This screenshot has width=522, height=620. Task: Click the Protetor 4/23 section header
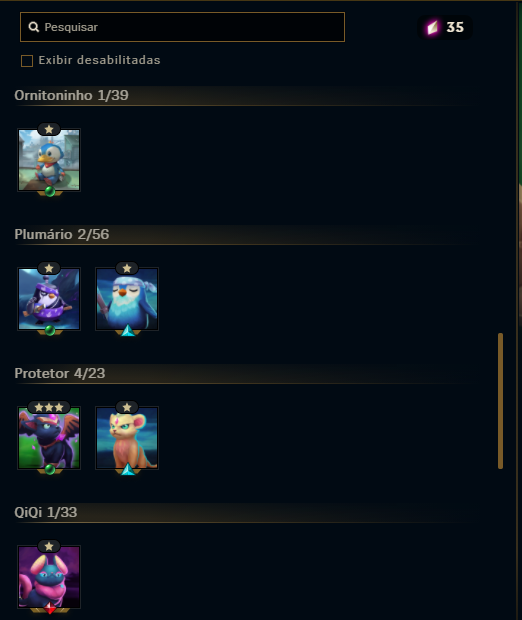click(60, 373)
